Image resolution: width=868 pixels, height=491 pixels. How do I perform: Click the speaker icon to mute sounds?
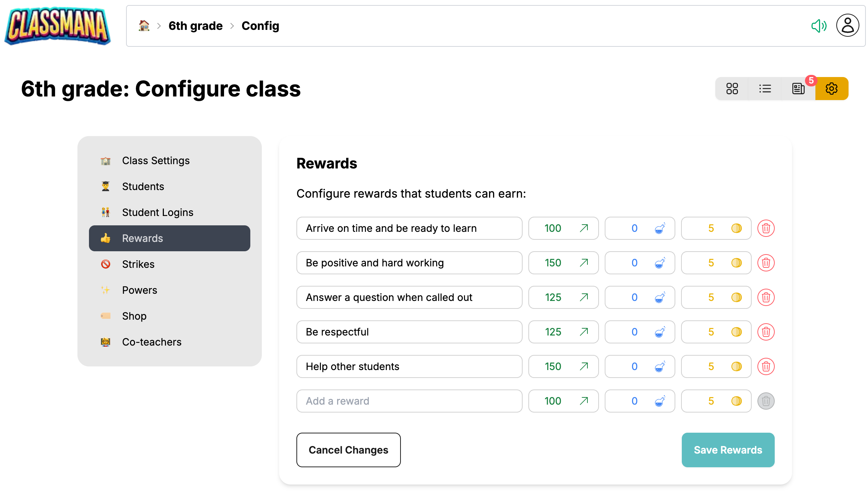click(x=819, y=25)
